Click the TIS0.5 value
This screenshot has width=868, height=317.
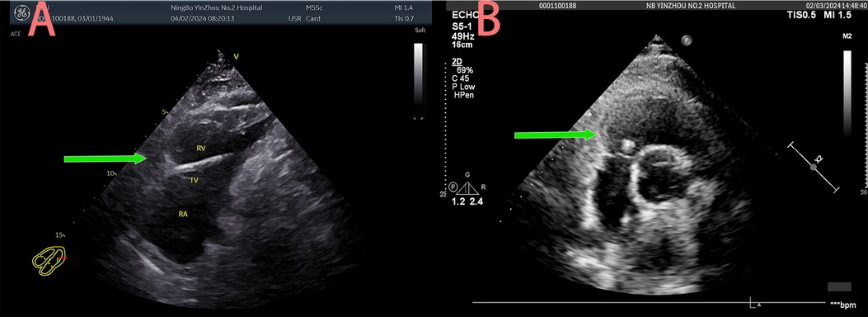tap(801, 16)
